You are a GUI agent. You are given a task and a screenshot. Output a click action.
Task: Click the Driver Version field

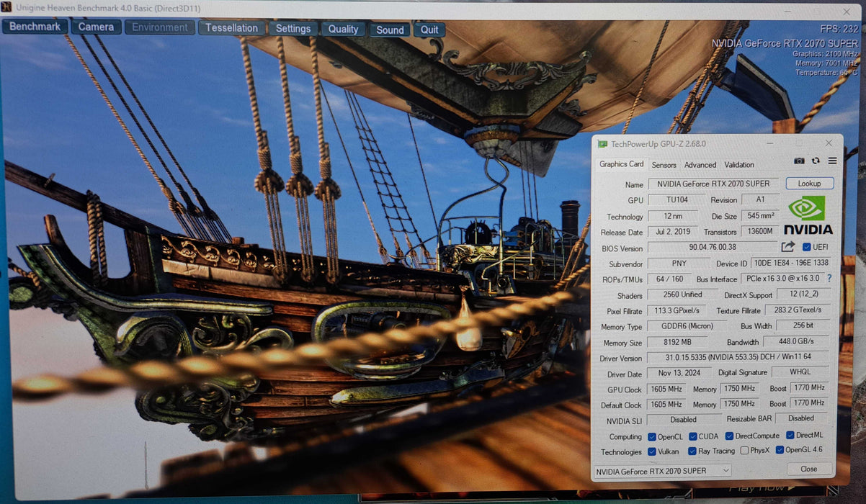coord(738,358)
